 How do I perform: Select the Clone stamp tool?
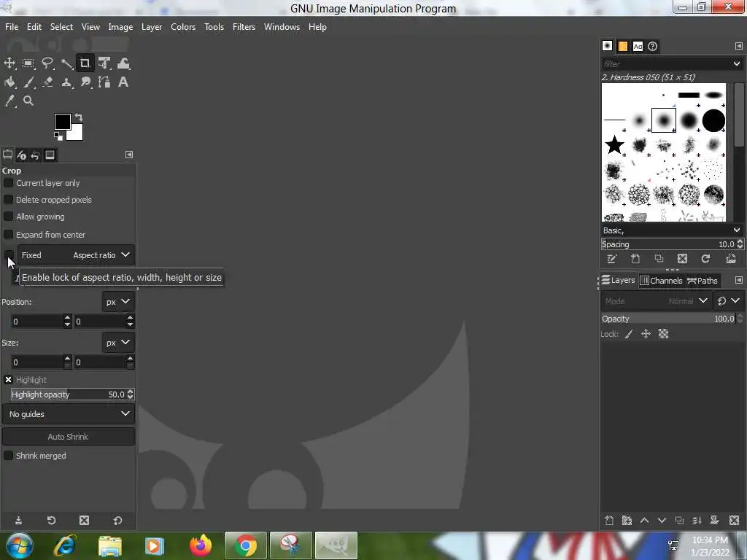(x=66, y=82)
